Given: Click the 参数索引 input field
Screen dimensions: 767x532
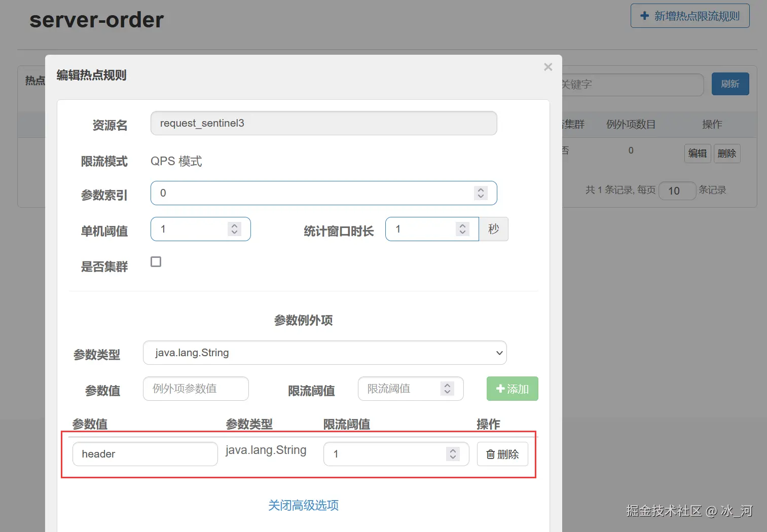Looking at the screenshot, I should point(323,193).
